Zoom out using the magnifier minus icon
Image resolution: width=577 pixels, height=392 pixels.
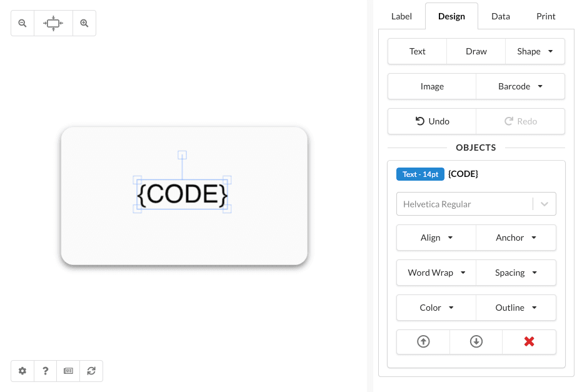tap(22, 23)
